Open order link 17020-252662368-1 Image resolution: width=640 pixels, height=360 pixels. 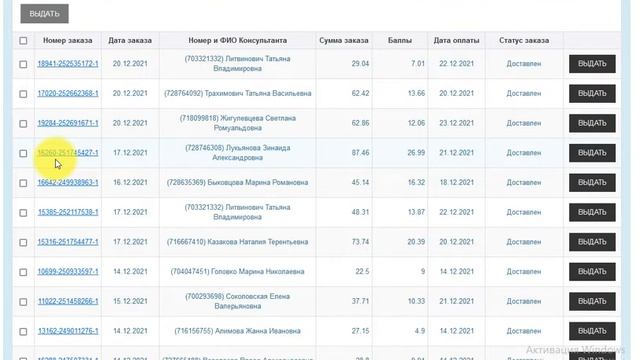click(x=68, y=93)
